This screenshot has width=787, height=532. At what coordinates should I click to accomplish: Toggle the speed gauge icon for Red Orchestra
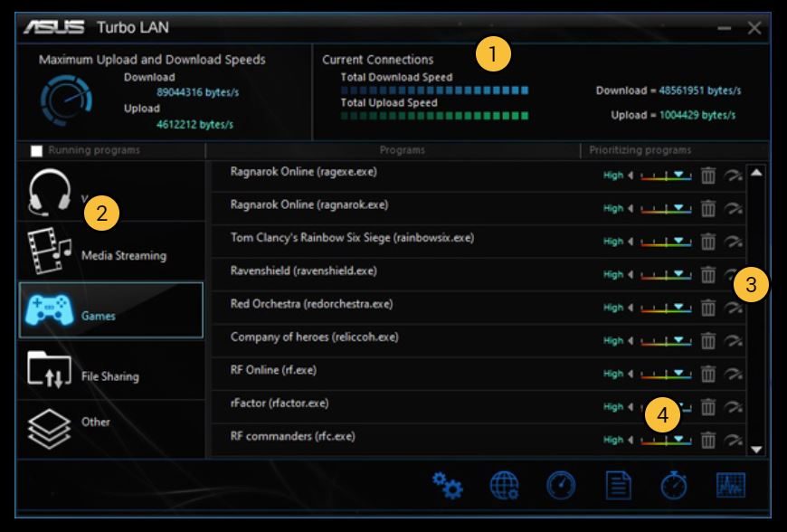coord(734,308)
